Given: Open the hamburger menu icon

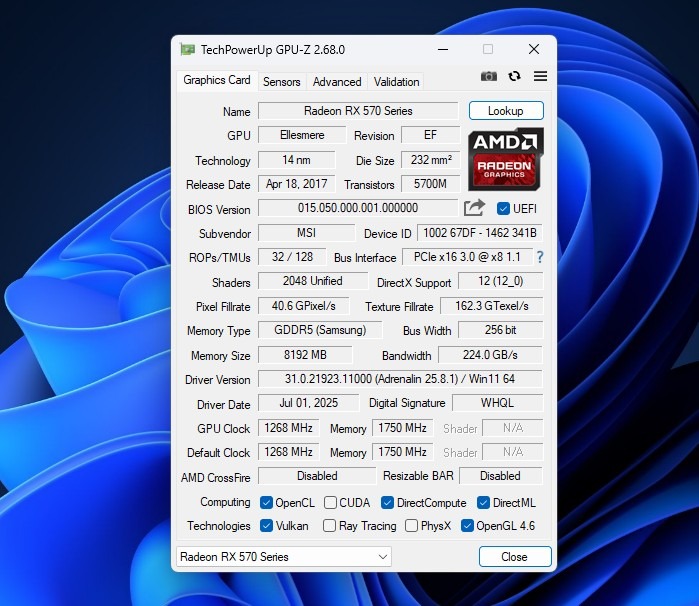Looking at the screenshot, I should click(540, 76).
